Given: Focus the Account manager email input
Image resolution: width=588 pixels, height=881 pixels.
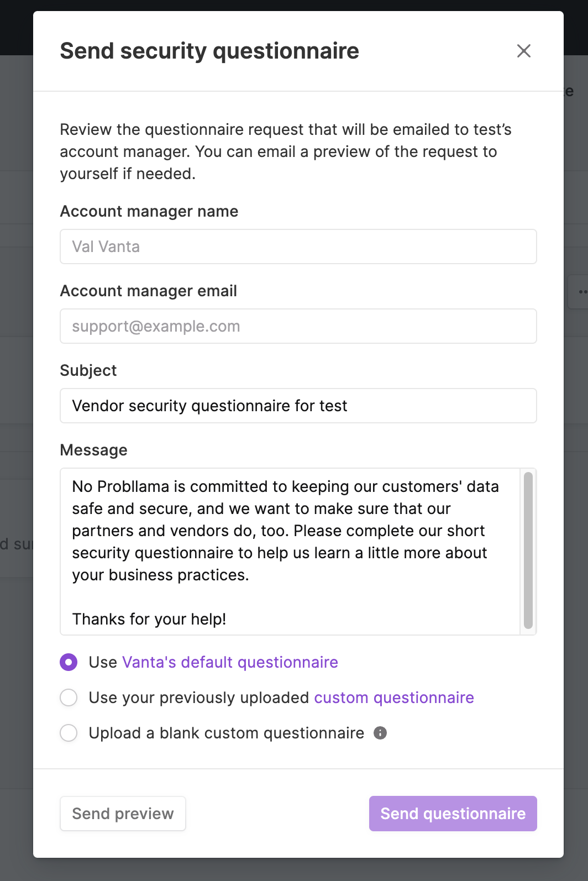Looking at the screenshot, I should pos(298,326).
